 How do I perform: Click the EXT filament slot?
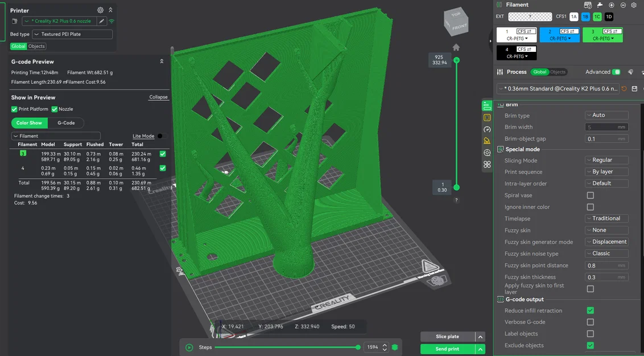pyautogui.click(x=530, y=17)
